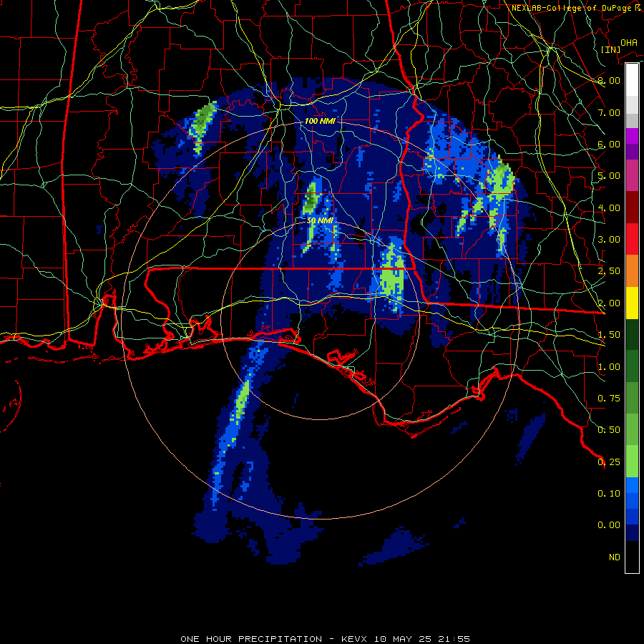Image resolution: width=644 pixels, height=644 pixels.
Task: Click the 1.50 legend value
Action: 609,335
